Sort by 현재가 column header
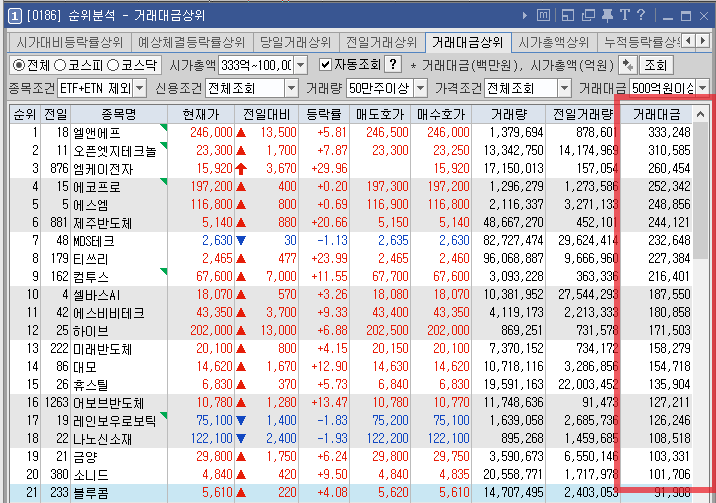The width and height of the screenshot is (716, 503). tap(200, 114)
